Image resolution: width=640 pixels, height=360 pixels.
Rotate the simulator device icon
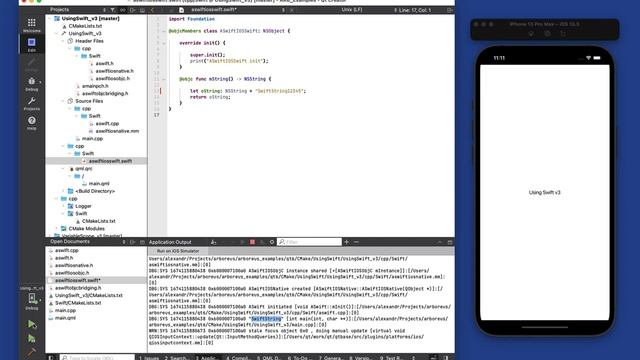coord(563,33)
